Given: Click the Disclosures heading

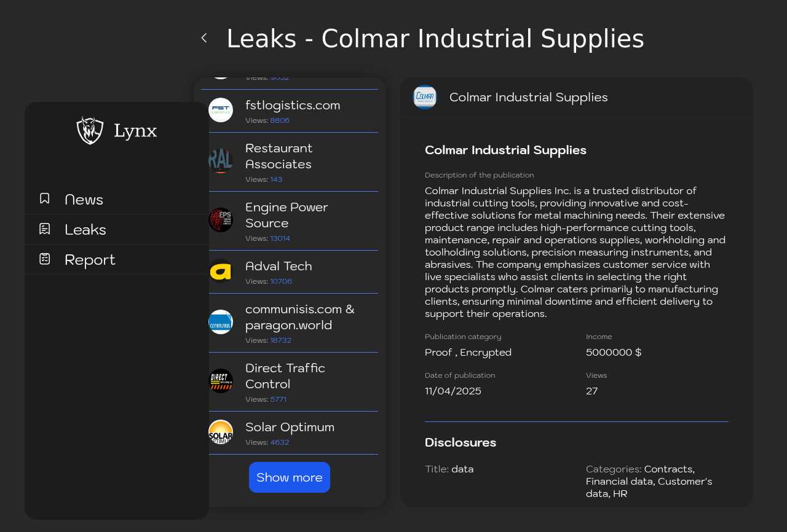Looking at the screenshot, I should click(x=461, y=442).
